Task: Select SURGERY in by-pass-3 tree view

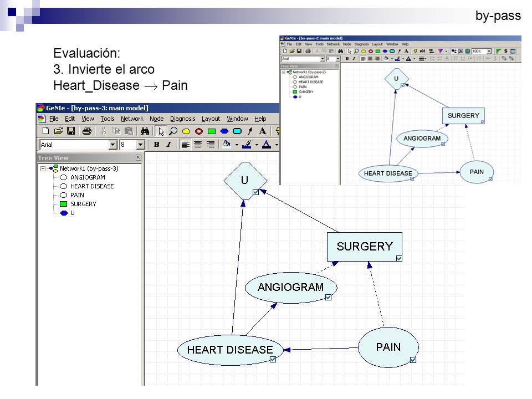Action: (x=83, y=204)
